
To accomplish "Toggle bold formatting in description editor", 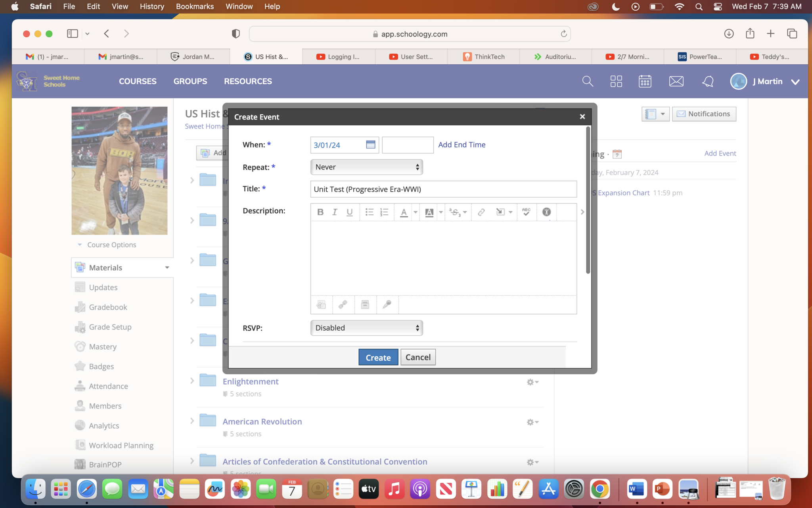I will 320,212.
